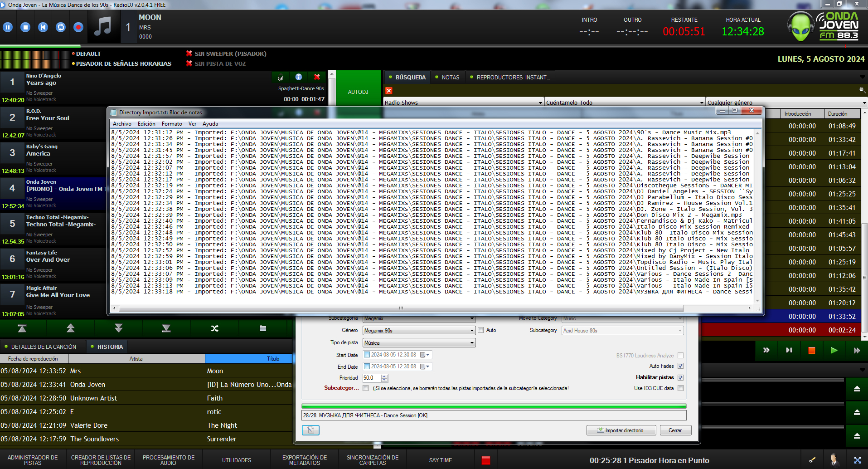Stop the main player
Image resolution: width=868 pixels, height=469 pixels.
25,27
